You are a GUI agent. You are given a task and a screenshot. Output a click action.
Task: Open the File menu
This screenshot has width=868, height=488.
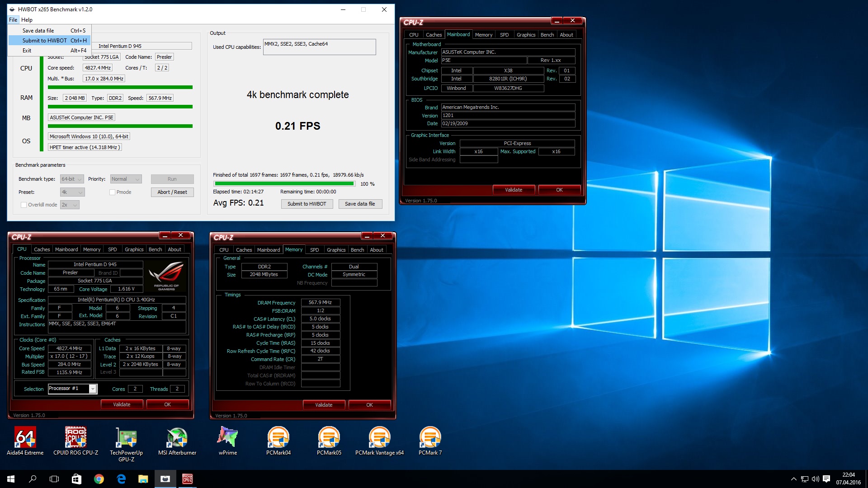(13, 20)
